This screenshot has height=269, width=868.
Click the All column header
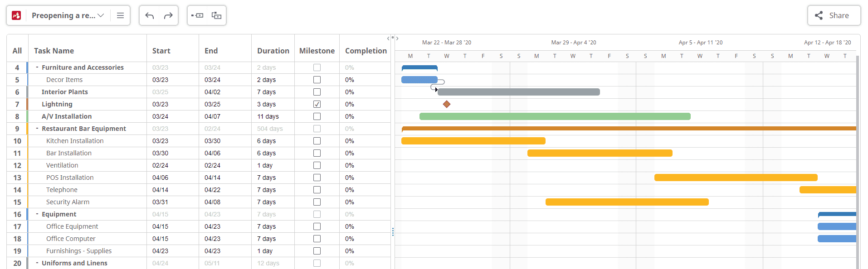pos(17,50)
